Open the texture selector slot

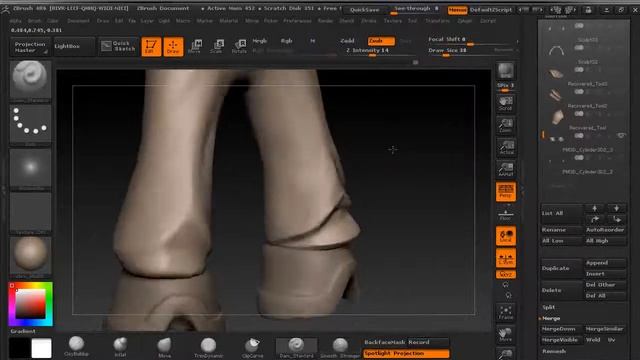tap(30, 213)
